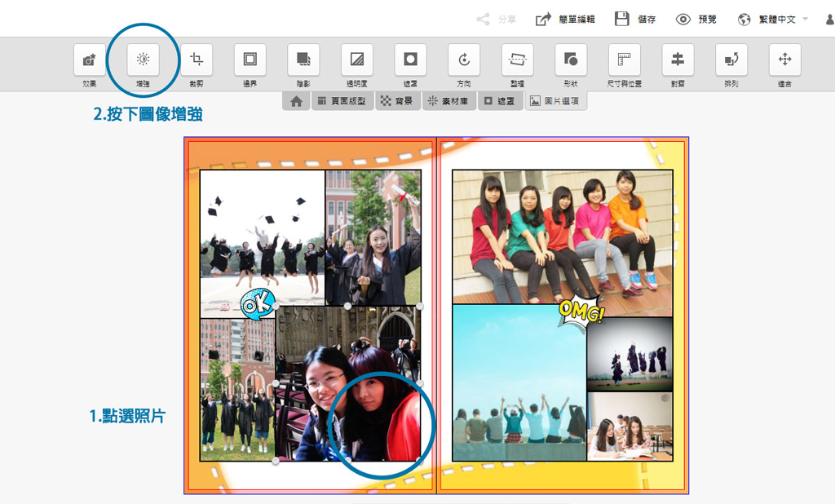835x504 pixels.
Task: Click the top-right resize handle of selected photo
Action: pyautogui.click(x=420, y=307)
